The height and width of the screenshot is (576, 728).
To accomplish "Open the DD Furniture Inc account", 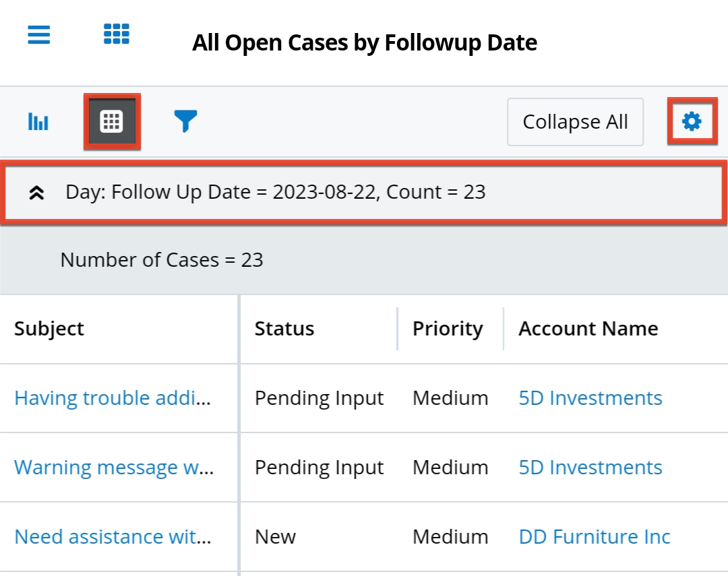I will coord(594,537).
